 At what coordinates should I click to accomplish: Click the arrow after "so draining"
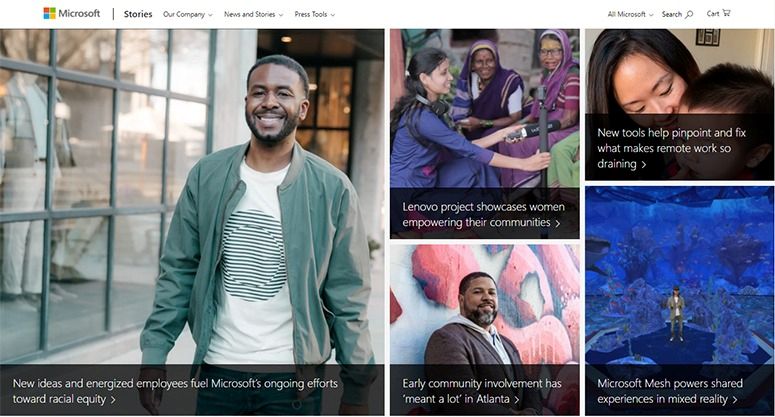pyautogui.click(x=644, y=165)
